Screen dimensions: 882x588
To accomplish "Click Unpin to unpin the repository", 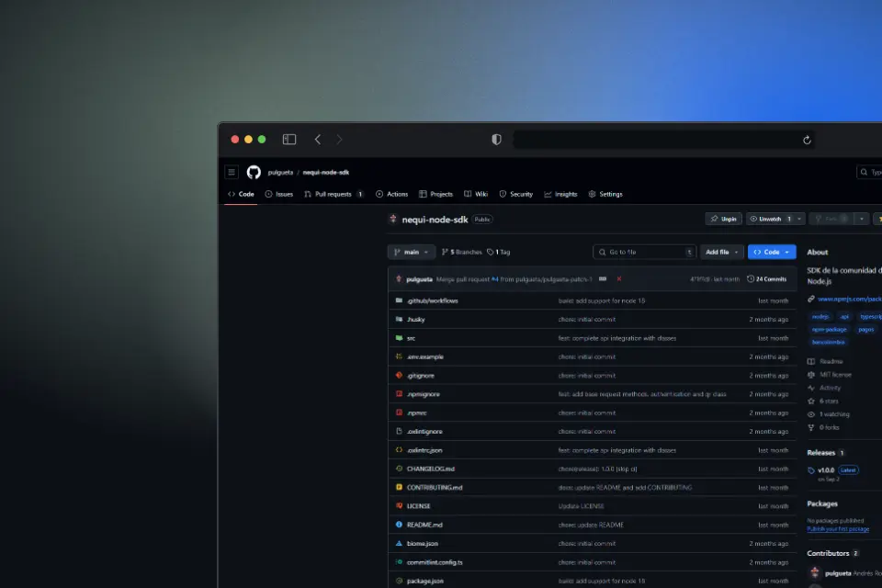I will pos(723,219).
